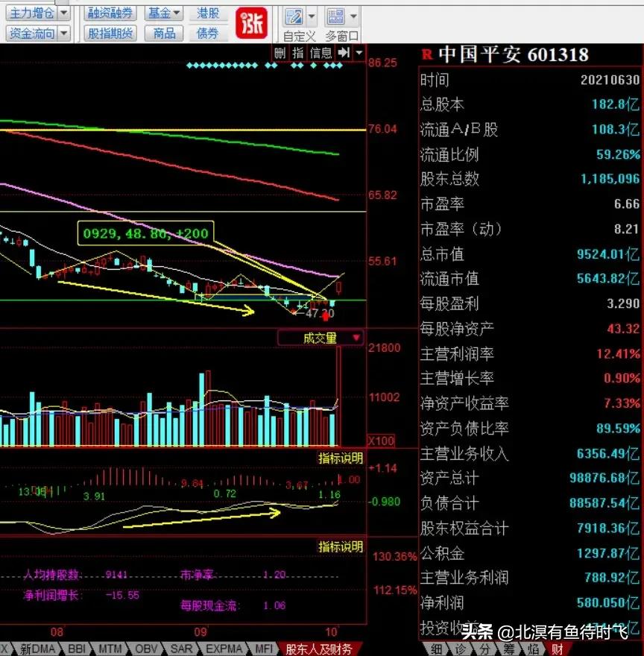The image size is (644, 656).
Task: Click the 主力增仓 button
Action: (x=32, y=13)
